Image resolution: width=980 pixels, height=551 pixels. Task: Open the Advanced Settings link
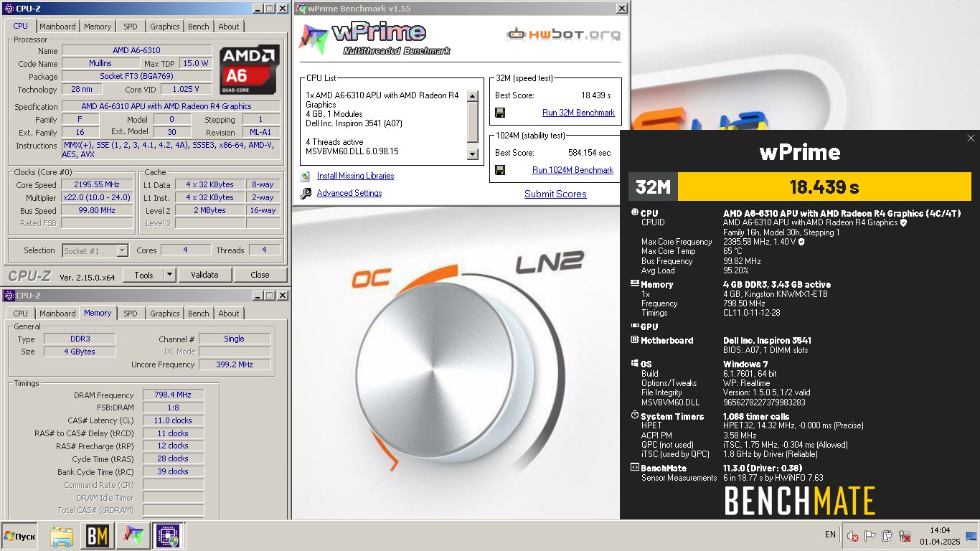click(x=349, y=193)
